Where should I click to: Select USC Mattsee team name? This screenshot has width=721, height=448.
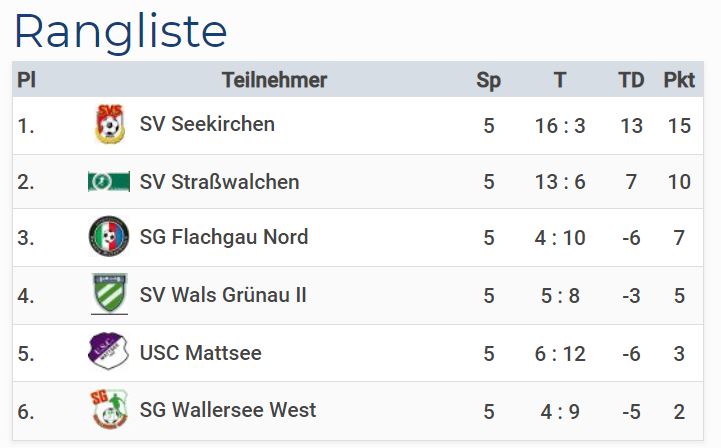(201, 352)
